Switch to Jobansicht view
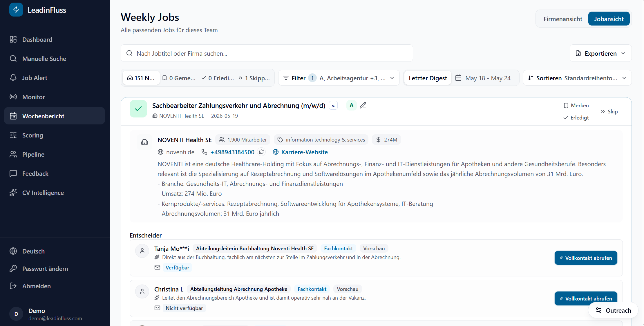The width and height of the screenshot is (644, 326). click(x=609, y=19)
